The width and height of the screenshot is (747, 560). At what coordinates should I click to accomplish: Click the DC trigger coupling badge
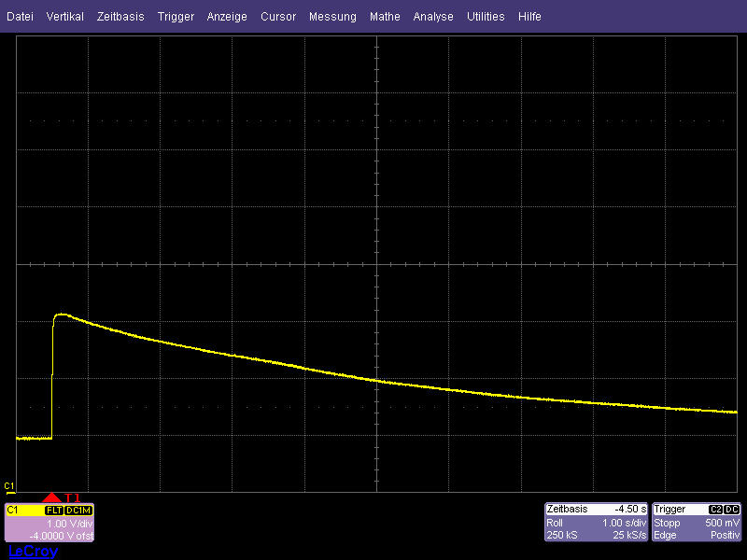click(x=732, y=510)
